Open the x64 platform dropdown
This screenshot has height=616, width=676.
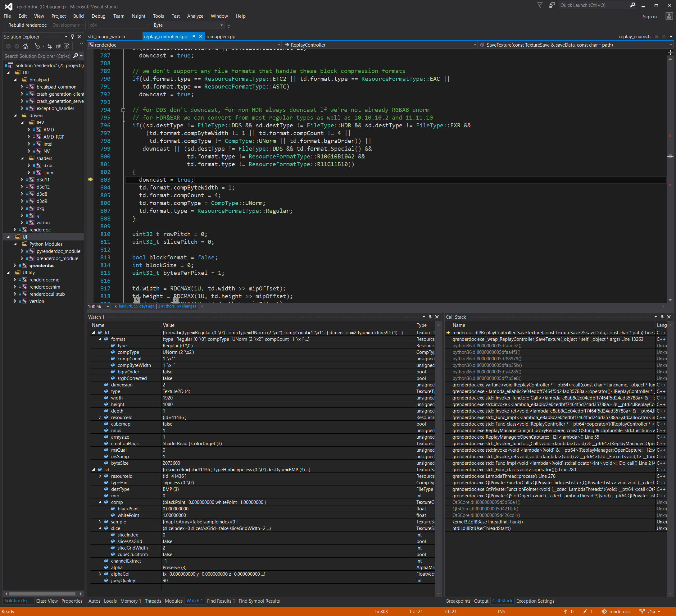(147, 25)
